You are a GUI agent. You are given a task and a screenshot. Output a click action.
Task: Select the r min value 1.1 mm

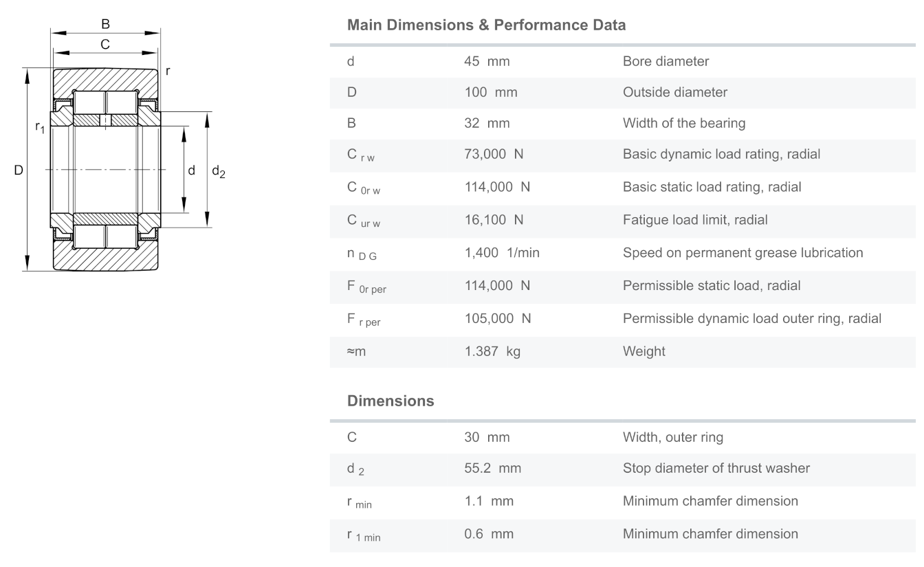pos(489,501)
